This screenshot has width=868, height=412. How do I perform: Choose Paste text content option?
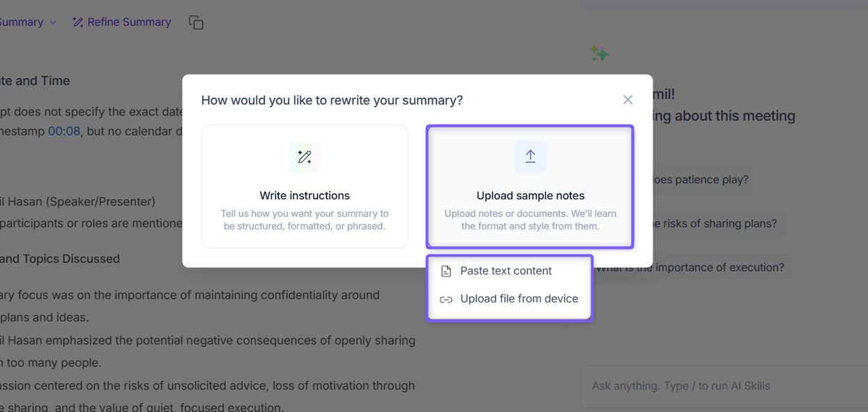point(510,270)
